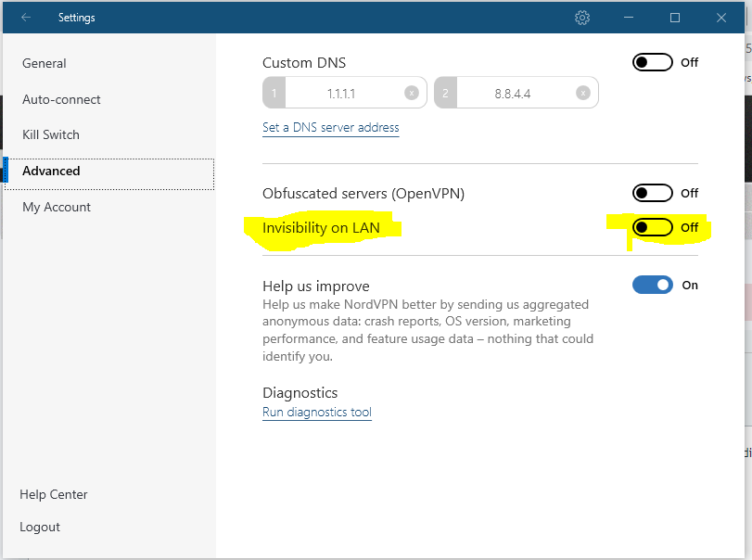Click second DNS field with 8.8.4.4
The width and height of the screenshot is (752, 560).
pos(516,93)
